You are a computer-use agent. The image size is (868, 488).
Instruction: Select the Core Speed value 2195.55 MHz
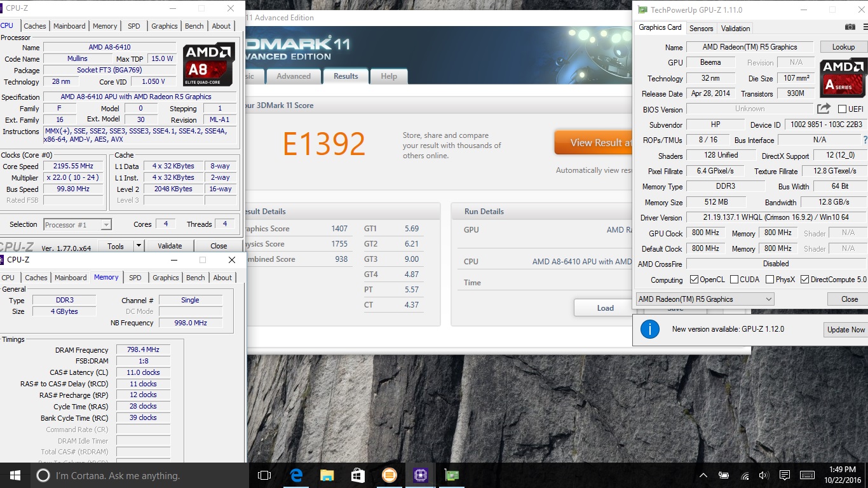73,166
